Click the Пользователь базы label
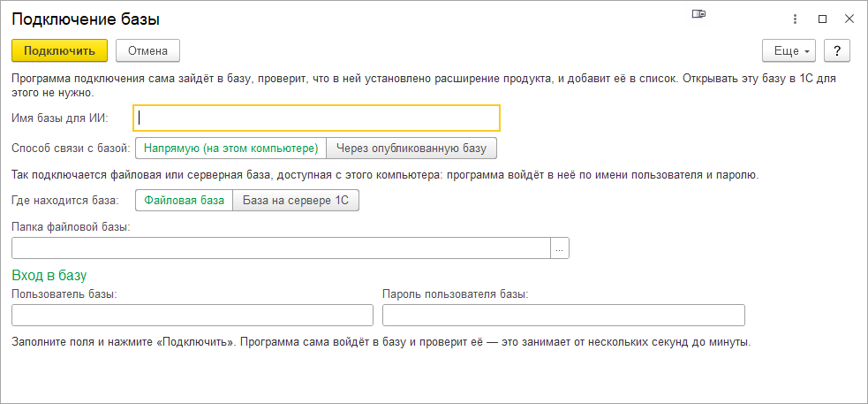868x404 pixels. pos(64,294)
